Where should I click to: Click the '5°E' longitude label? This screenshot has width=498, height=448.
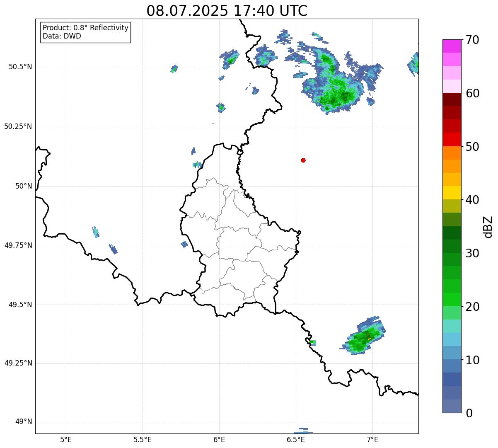(x=66, y=439)
